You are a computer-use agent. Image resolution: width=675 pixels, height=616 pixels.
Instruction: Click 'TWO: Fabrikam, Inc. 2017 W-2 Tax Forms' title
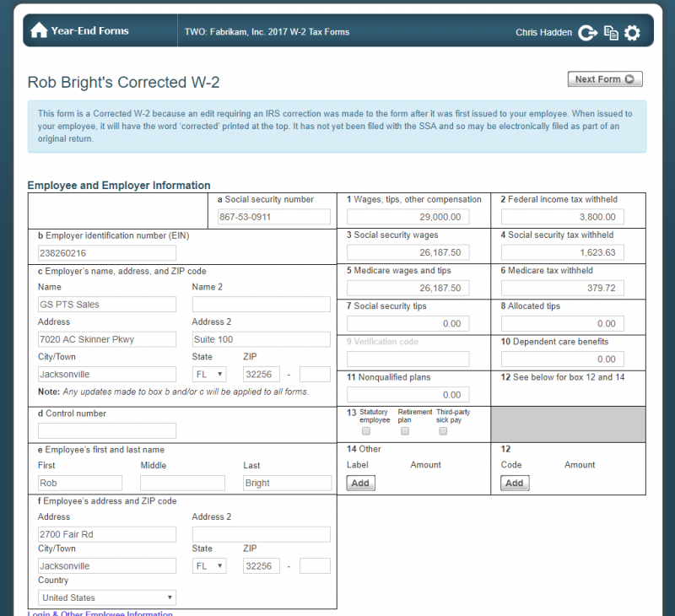click(267, 32)
